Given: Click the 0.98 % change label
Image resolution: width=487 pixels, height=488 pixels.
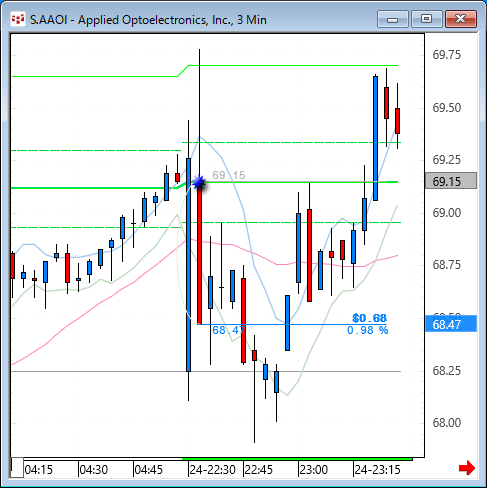Looking at the screenshot, I should pos(367,330).
